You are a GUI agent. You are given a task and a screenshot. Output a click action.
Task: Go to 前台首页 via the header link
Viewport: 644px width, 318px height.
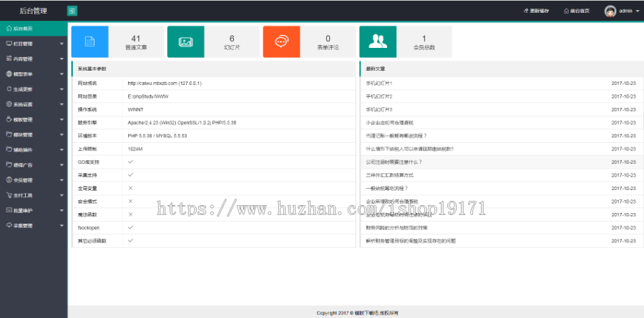point(580,11)
